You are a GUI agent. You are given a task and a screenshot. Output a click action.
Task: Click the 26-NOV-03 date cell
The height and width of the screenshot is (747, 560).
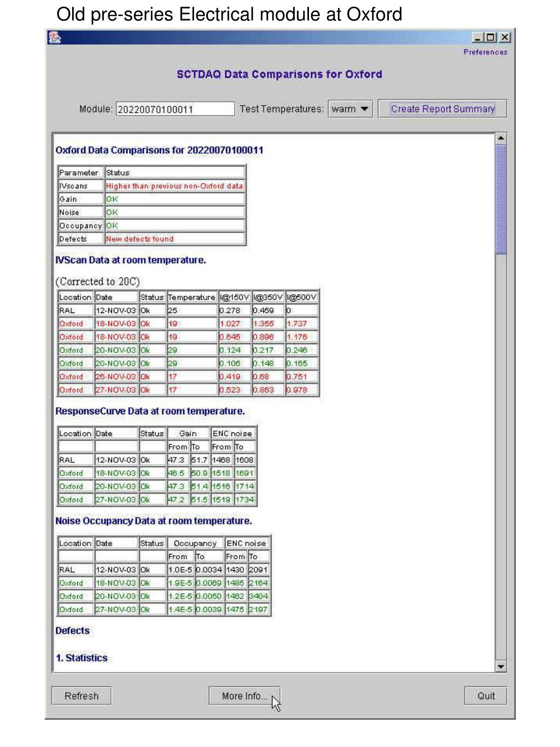click(116, 377)
